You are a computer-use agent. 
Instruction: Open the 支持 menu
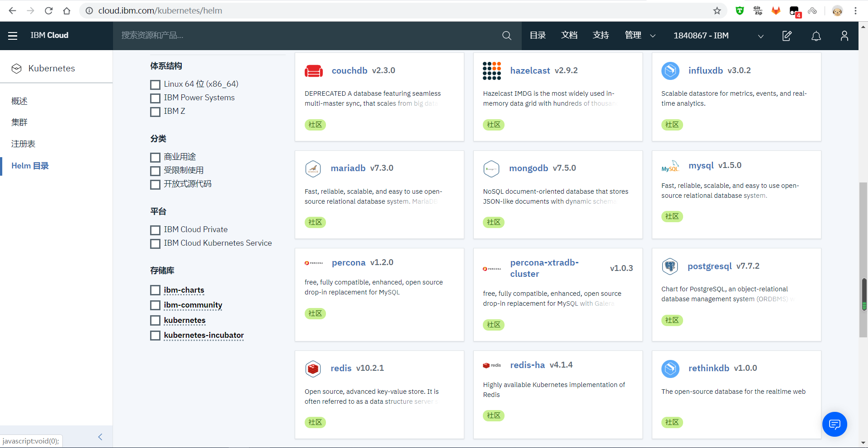[601, 35]
